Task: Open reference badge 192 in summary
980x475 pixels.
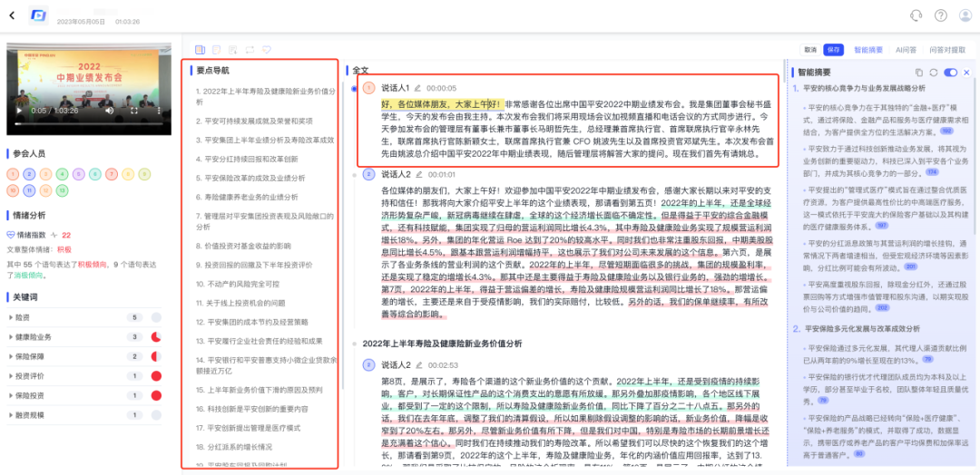Action: 946,131
